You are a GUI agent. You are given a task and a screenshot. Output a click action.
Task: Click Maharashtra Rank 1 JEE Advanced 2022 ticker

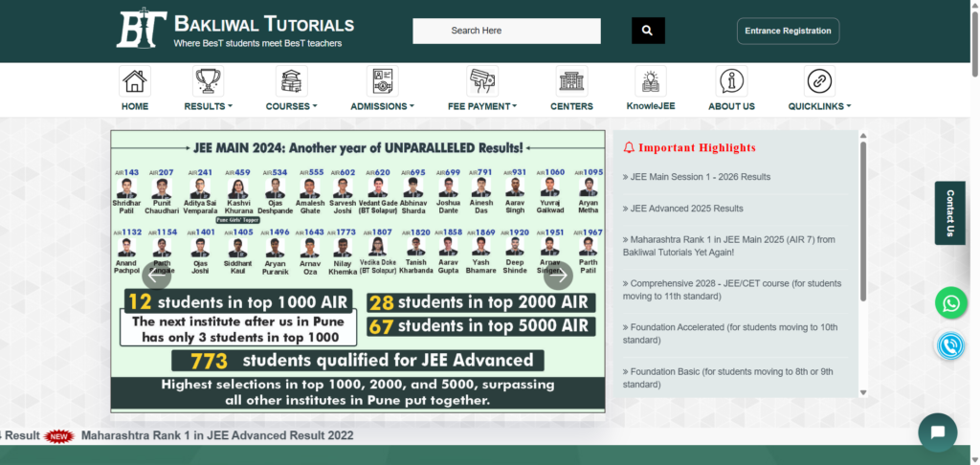[x=217, y=435]
